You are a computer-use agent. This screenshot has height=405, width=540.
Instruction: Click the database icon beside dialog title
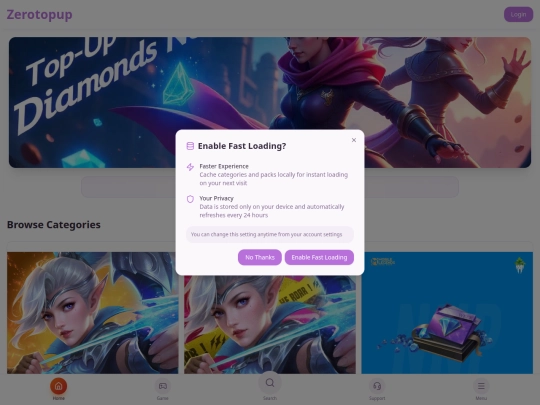[190, 146]
